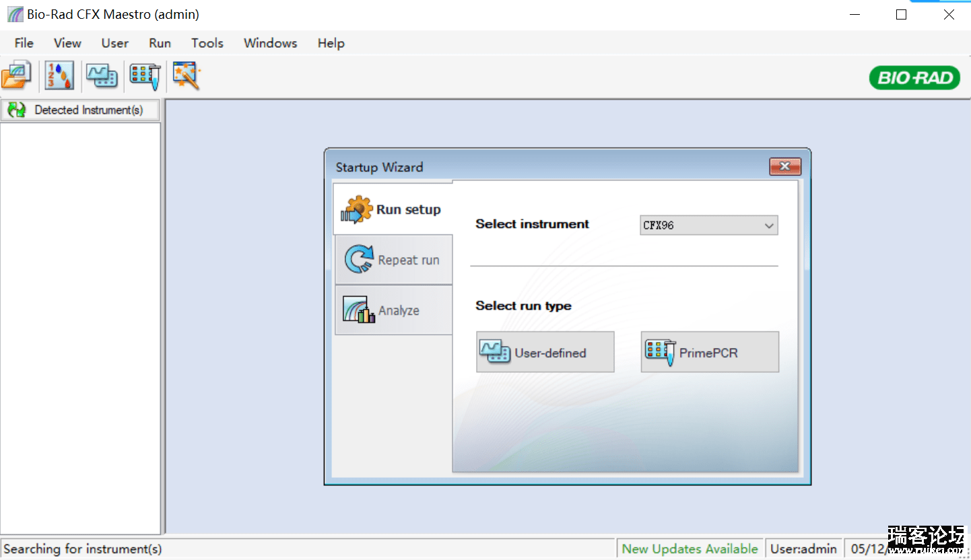The height and width of the screenshot is (560, 971).
Task: Open the View menu
Action: [67, 43]
